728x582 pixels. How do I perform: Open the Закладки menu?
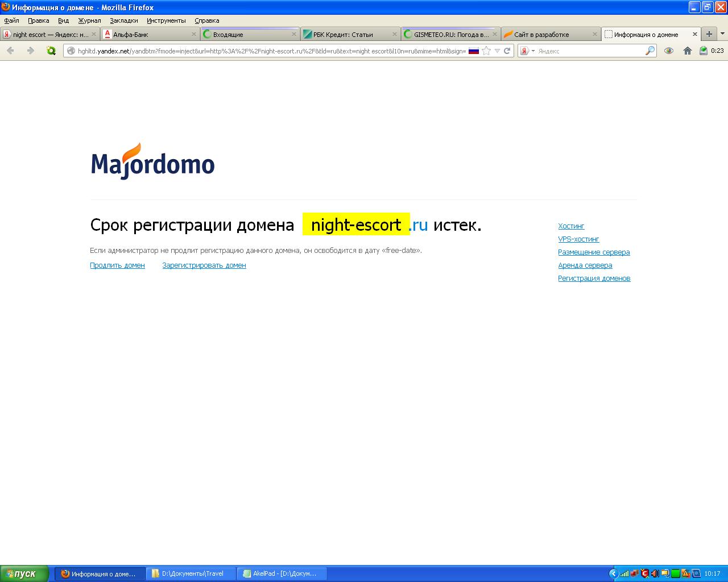tap(123, 20)
